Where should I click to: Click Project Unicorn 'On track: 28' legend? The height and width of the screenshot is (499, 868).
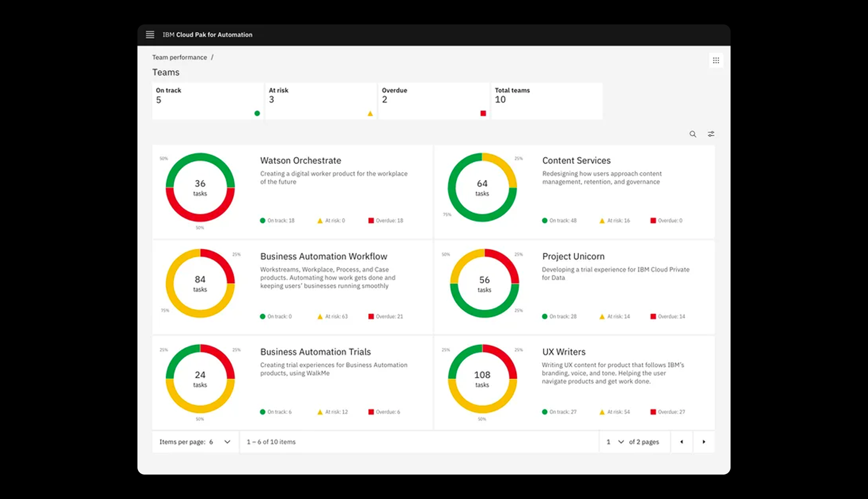(559, 317)
